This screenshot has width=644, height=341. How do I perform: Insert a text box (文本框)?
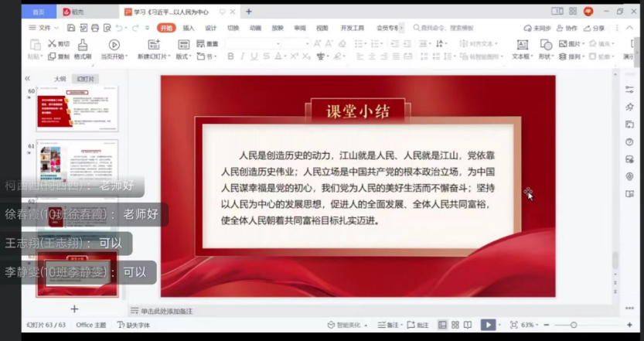pyautogui.click(x=522, y=46)
